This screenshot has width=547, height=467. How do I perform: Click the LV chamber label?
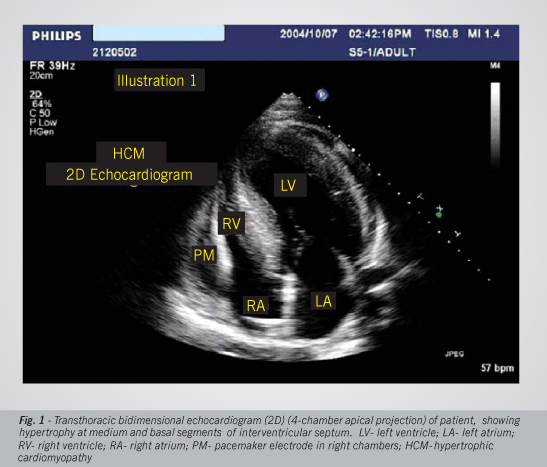[290, 185]
